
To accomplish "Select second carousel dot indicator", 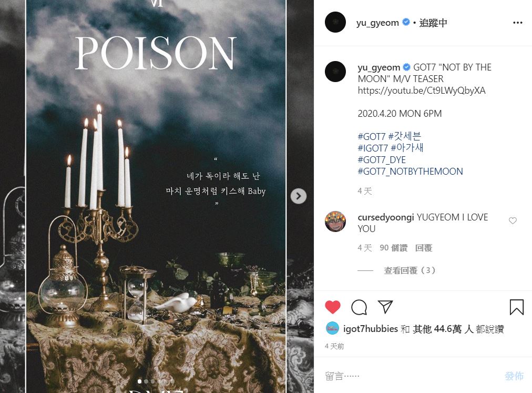I will pyautogui.click(x=146, y=381).
